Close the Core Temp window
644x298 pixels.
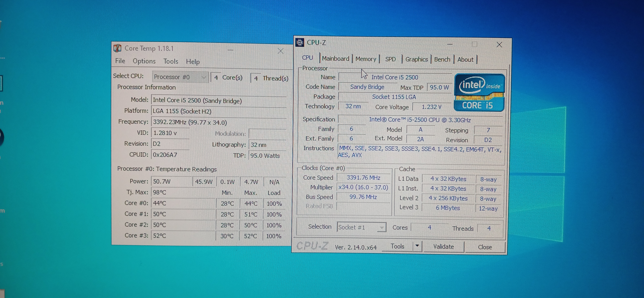(x=280, y=51)
